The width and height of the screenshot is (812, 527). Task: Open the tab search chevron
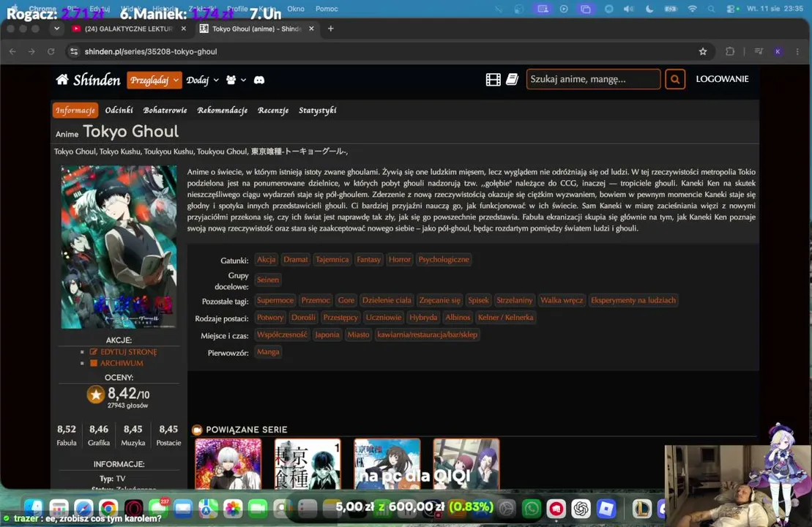point(56,29)
